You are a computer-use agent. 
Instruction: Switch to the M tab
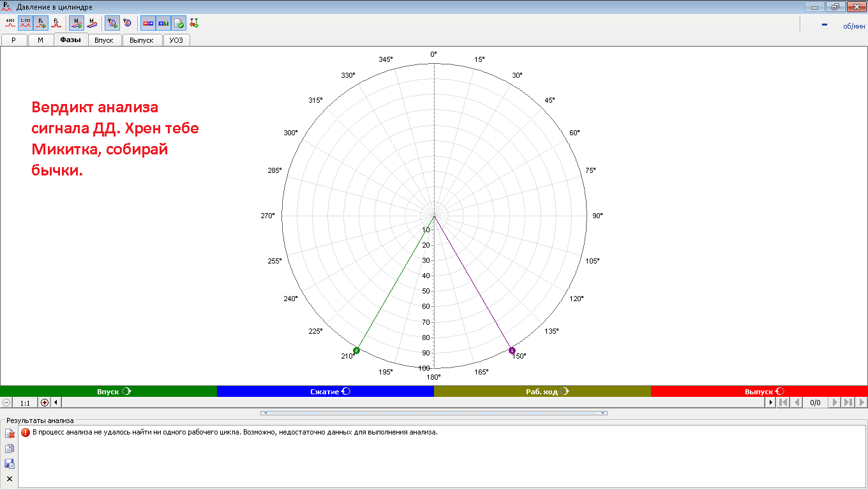pos(40,40)
